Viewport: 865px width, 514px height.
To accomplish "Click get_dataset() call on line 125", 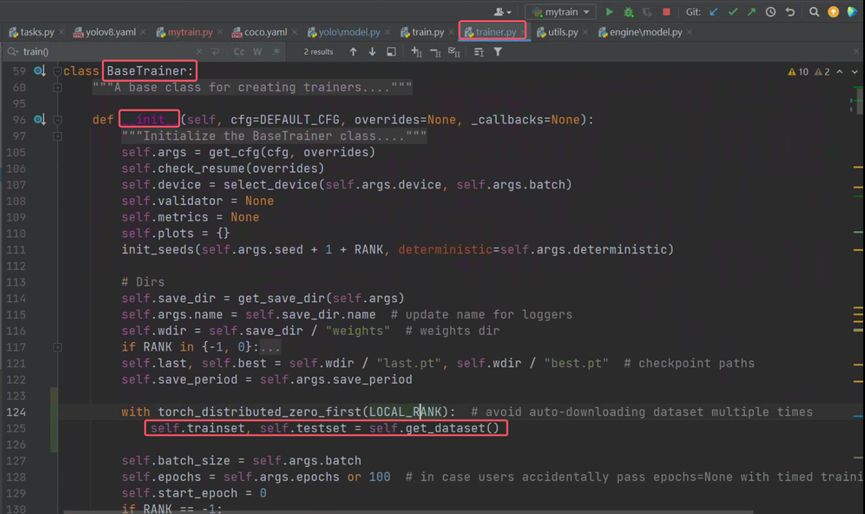I will [452, 429].
